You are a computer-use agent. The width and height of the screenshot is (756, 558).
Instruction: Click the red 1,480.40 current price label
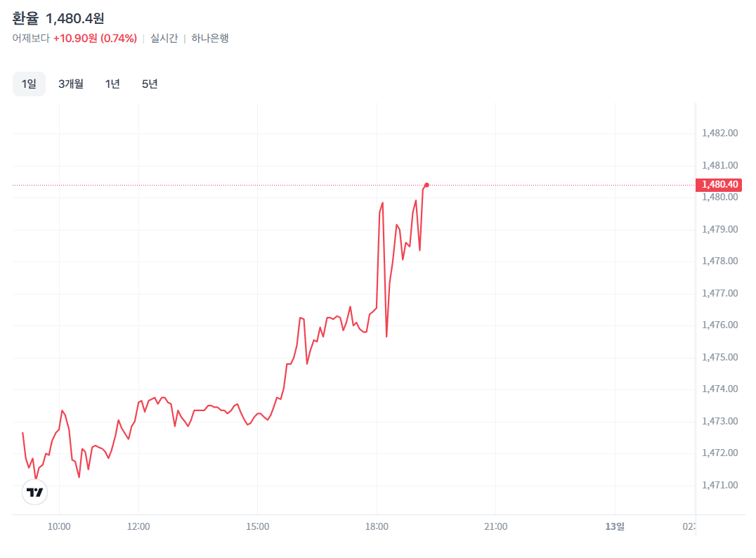[718, 185]
